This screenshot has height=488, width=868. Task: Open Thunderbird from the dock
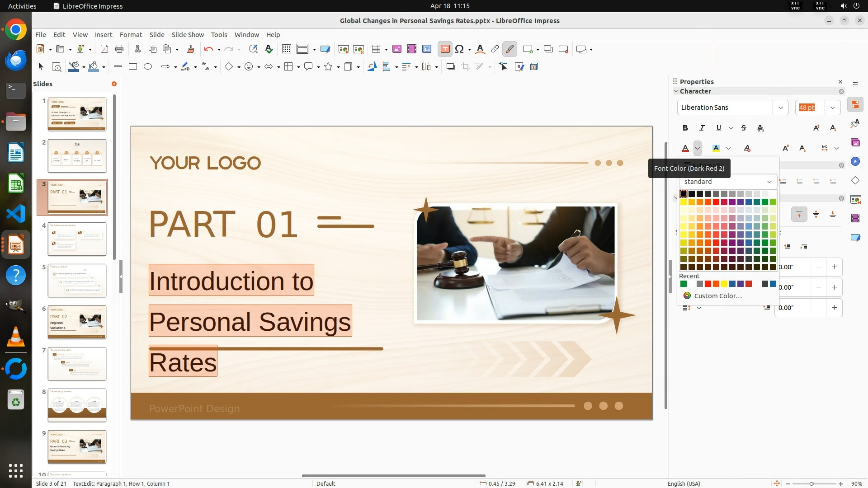click(16, 60)
